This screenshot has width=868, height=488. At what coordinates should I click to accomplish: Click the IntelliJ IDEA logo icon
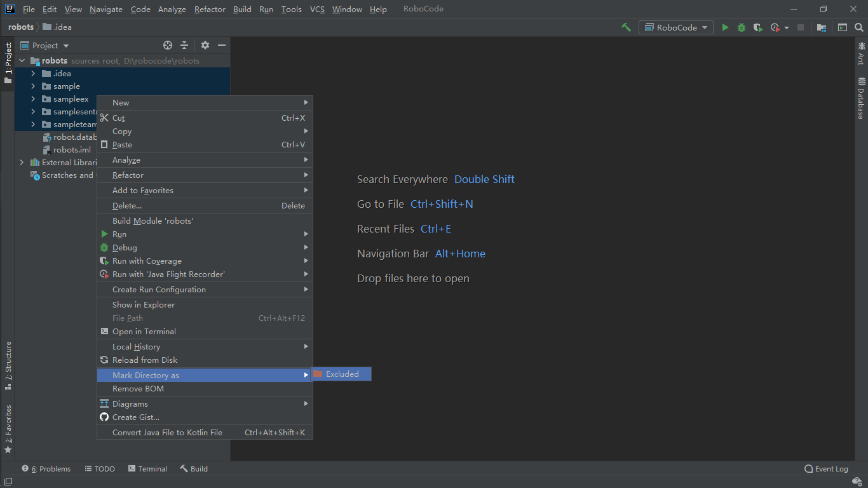10,9
